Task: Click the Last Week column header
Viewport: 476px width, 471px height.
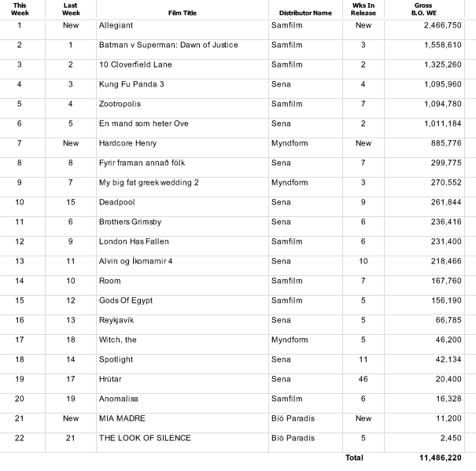Action: click(71, 9)
